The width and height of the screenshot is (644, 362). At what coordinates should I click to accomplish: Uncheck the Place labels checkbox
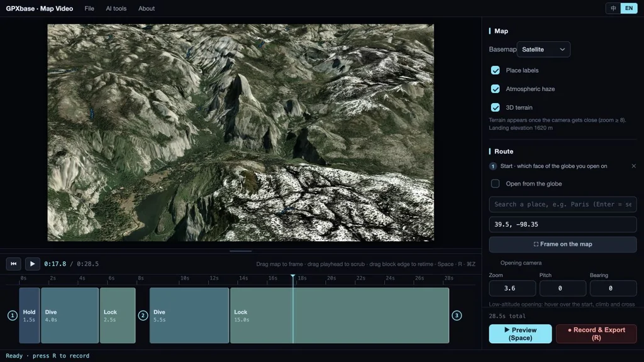point(496,70)
